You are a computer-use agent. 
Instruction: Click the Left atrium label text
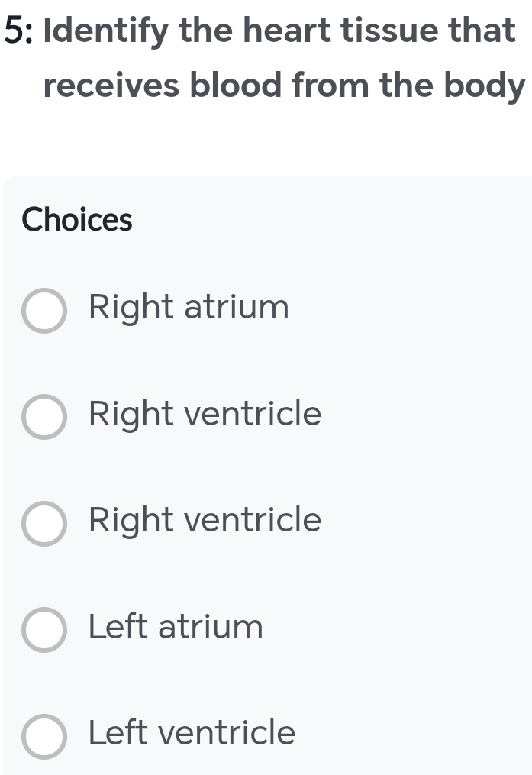[176, 628]
